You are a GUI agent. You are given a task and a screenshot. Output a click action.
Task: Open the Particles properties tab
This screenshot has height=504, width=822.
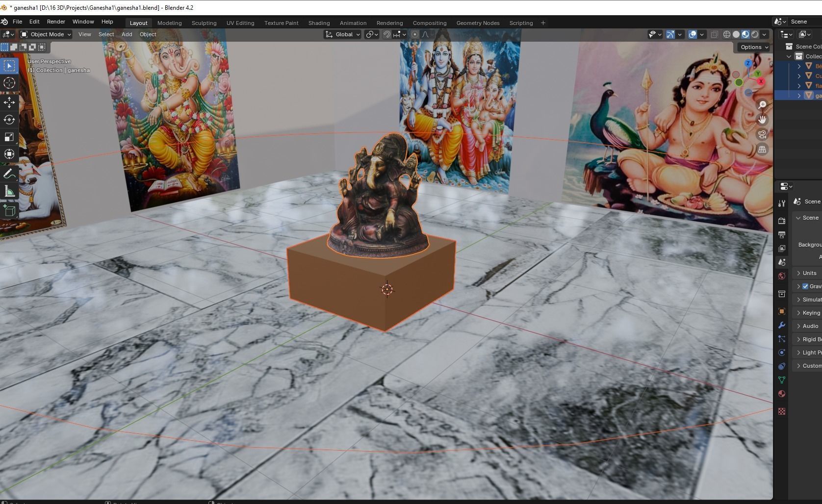coord(782,339)
